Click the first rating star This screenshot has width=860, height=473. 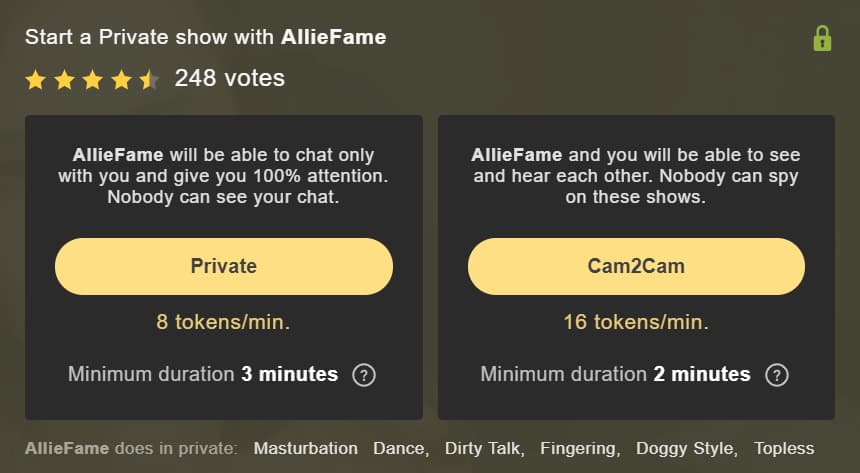pos(36,80)
